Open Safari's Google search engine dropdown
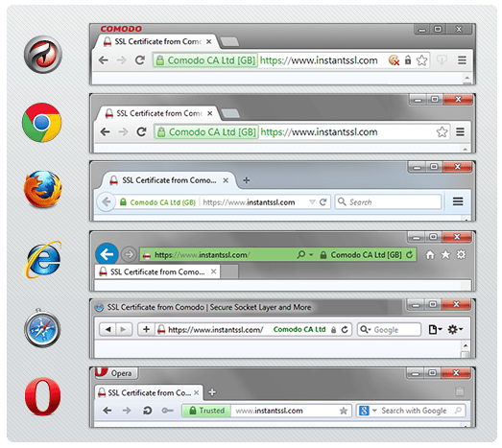 pos(365,329)
